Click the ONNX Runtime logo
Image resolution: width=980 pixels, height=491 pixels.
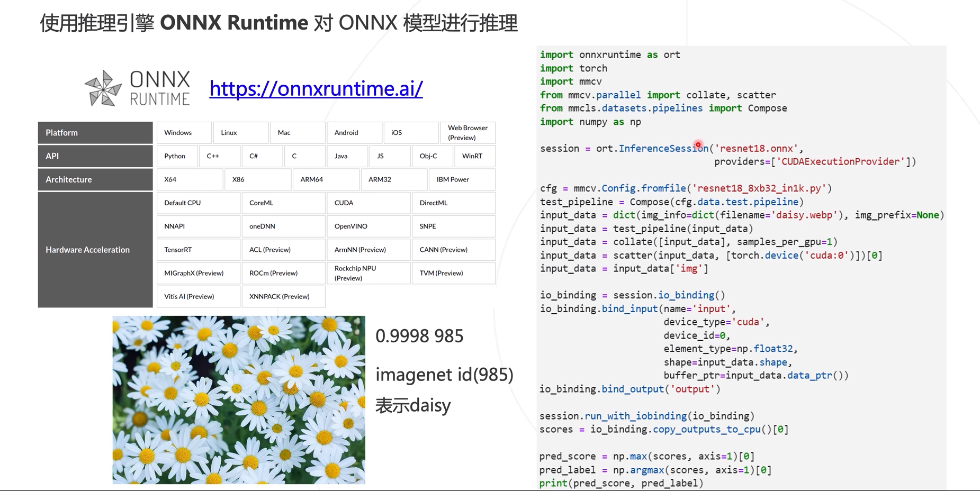(137, 88)
